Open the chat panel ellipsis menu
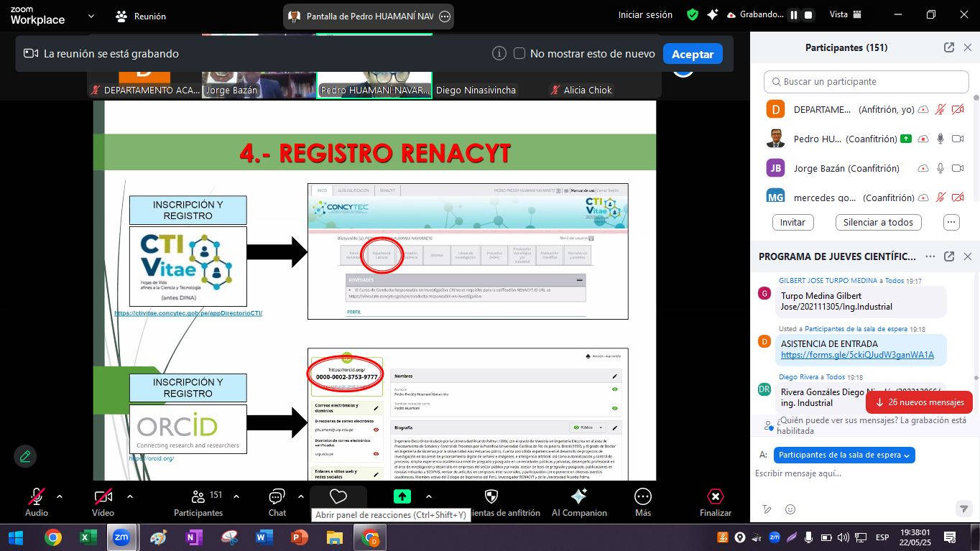This screenshot has height=551, width=980. (930, 256)
